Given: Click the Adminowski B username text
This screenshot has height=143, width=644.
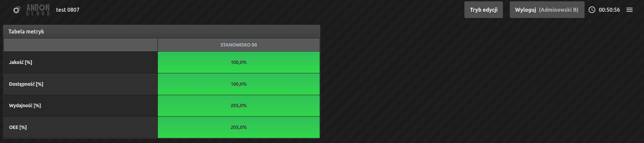Looking at the screenshot, I should click(x=559, y=10).
